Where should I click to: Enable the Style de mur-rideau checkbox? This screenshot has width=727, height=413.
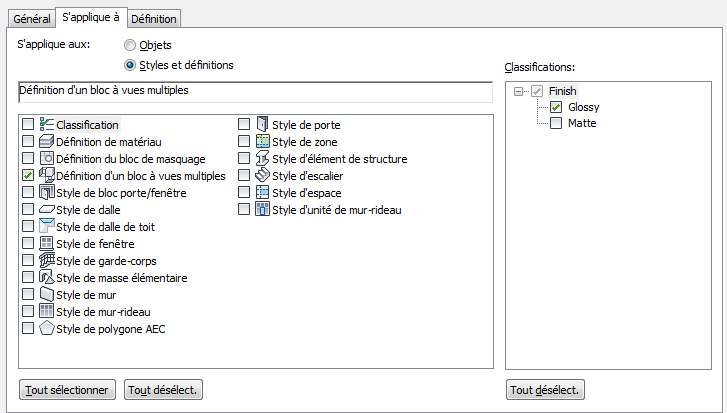28,312
